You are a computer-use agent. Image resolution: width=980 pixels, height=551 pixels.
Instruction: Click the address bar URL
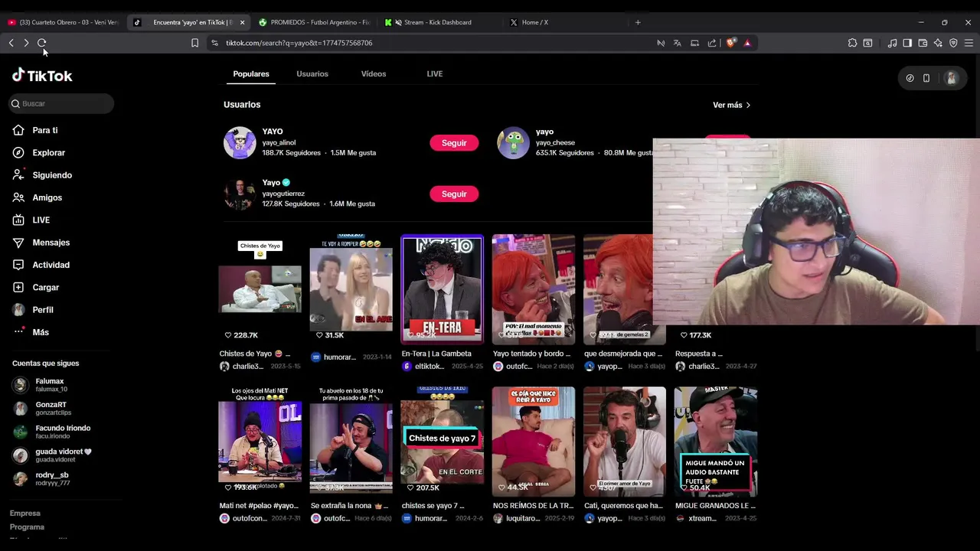(299, 43)
